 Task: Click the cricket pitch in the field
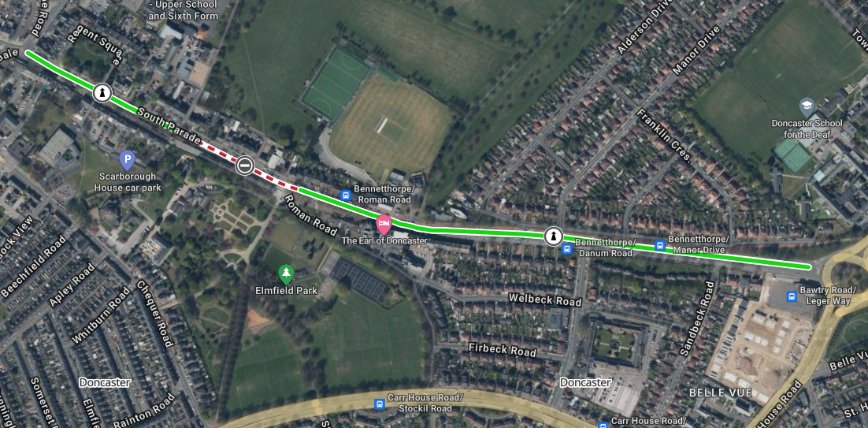tap(382, 125)
